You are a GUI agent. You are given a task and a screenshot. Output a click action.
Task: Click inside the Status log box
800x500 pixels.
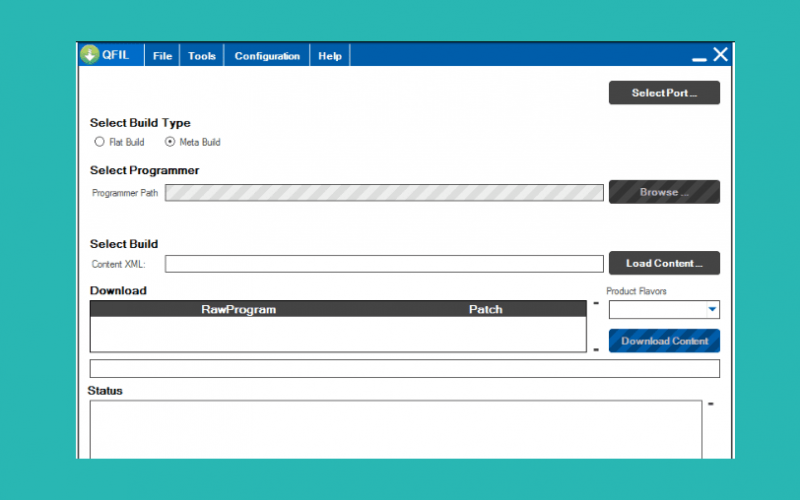coord(396,430)
